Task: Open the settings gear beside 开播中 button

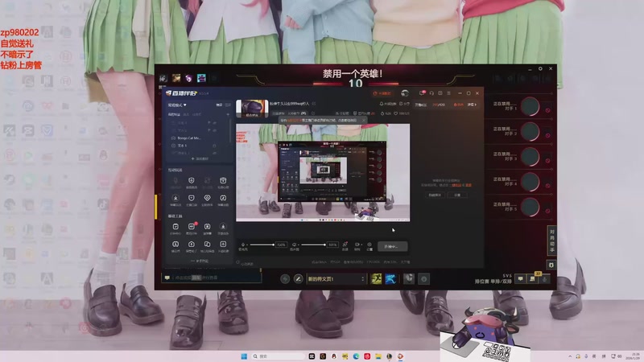Action: click(369, 245)
